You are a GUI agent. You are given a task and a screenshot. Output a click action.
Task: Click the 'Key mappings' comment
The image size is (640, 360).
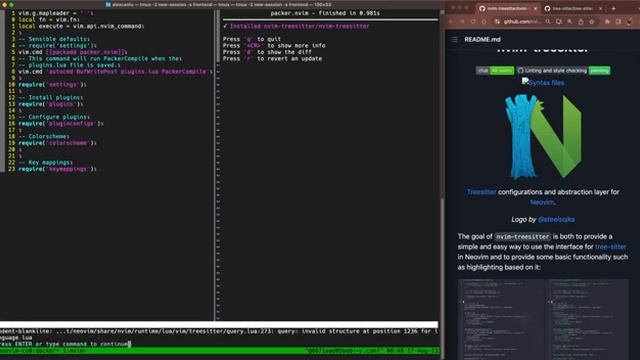point(46,162)
